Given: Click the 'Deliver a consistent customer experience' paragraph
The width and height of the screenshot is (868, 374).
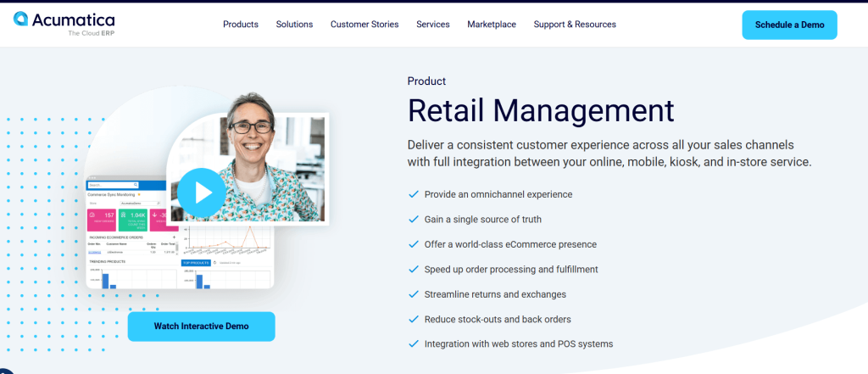Looking at the screenshot, I should click(x=609, y=154).
